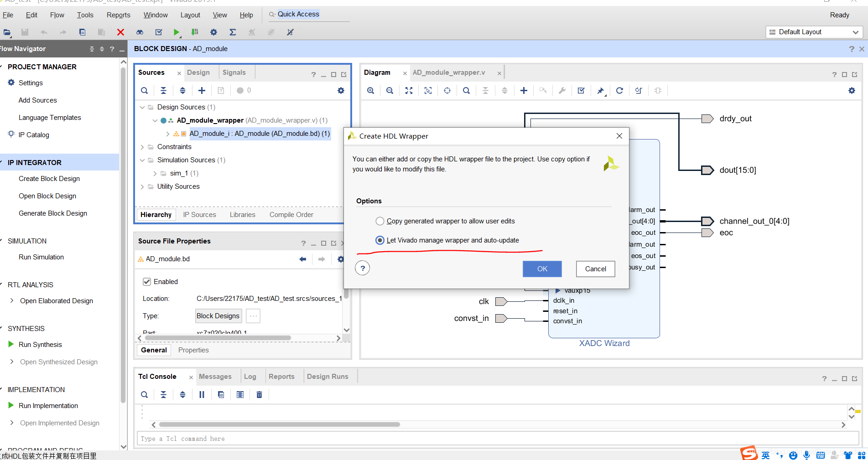The image size is (868, 460).
Task: Confirm the dialog with OK
Action: click(542, 269)
